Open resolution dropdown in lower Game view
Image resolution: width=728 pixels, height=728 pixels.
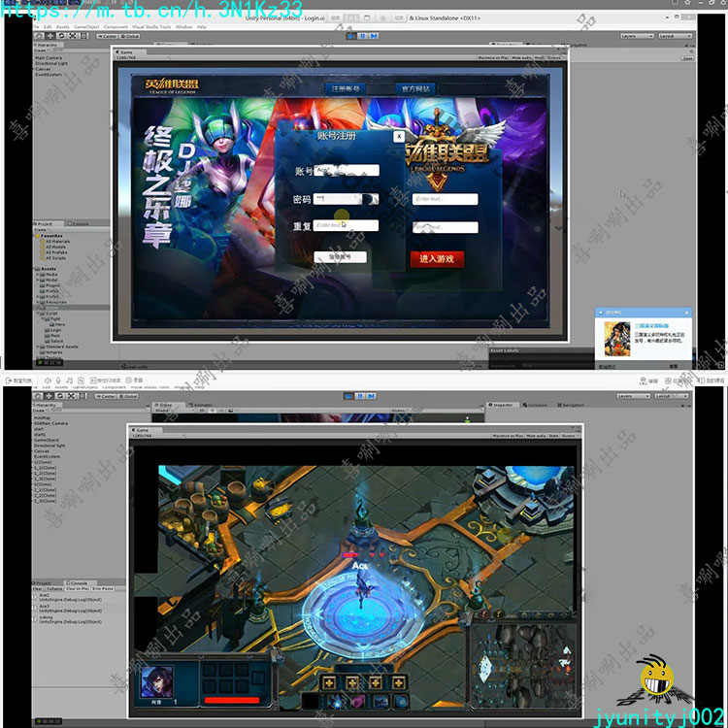(x=158, y=436)
